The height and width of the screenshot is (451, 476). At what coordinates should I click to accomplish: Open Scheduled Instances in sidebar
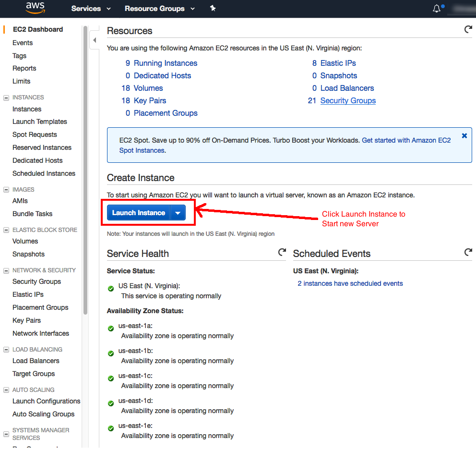coord(44,173)
